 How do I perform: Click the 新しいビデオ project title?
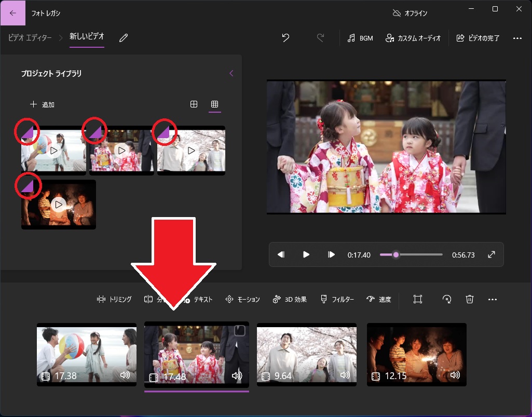click(87, 36)
